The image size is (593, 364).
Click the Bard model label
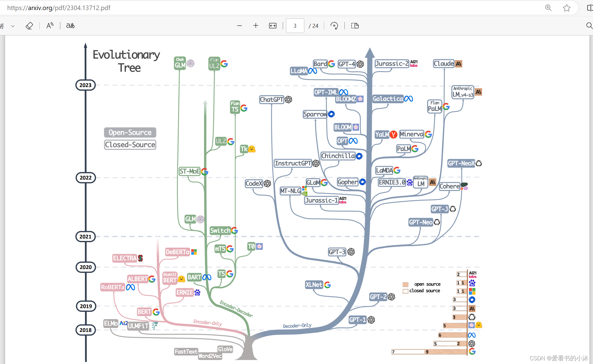(x=320, y=64)
